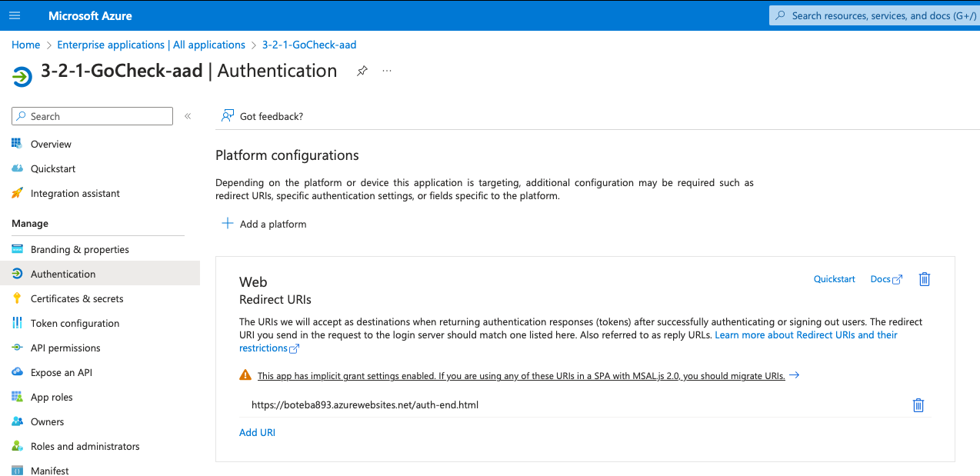Click the Owners people icon

[x=17, y=421]
